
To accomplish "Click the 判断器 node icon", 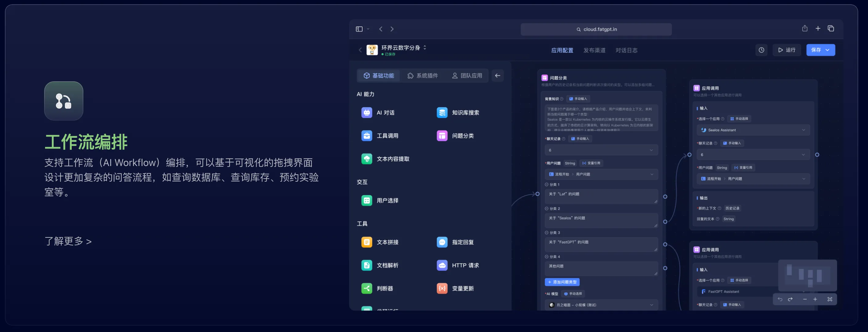I will 367,288.
